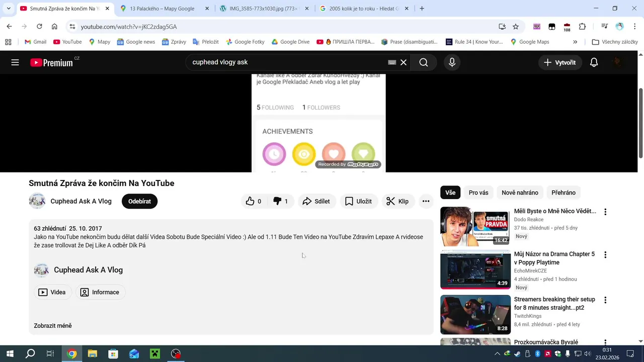This screenshot has width=644, height=362.
Task: Select the Pro vás filter chip
Action: [x=478, y=193]
